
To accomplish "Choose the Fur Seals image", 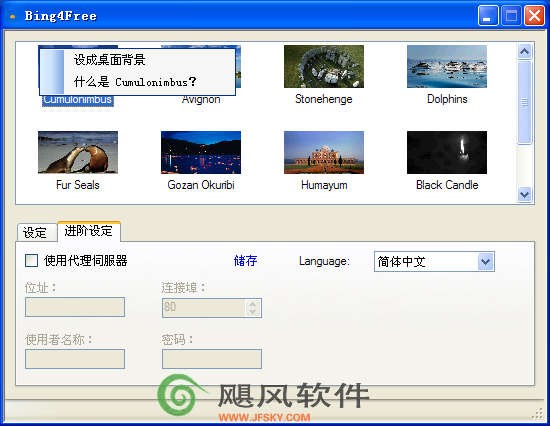I will (x=78, y=152).
